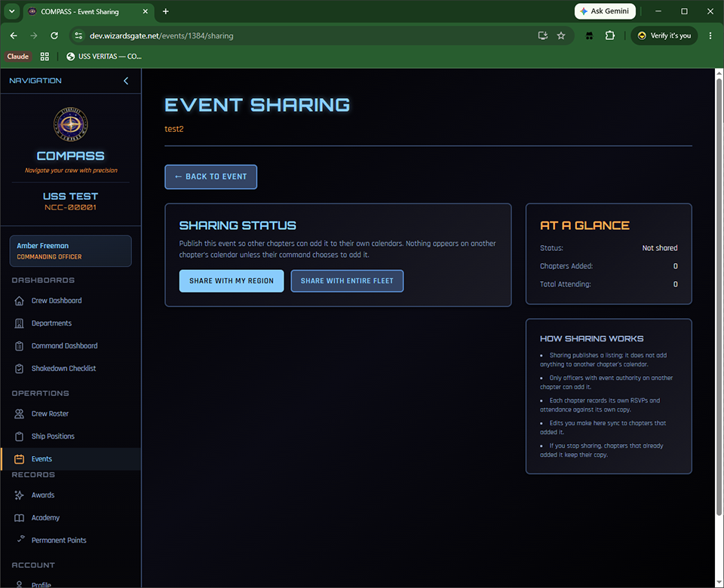This screenshot has width=724, height=588.
Task: Click the NCC-00001 registry text
Action: 71,208
